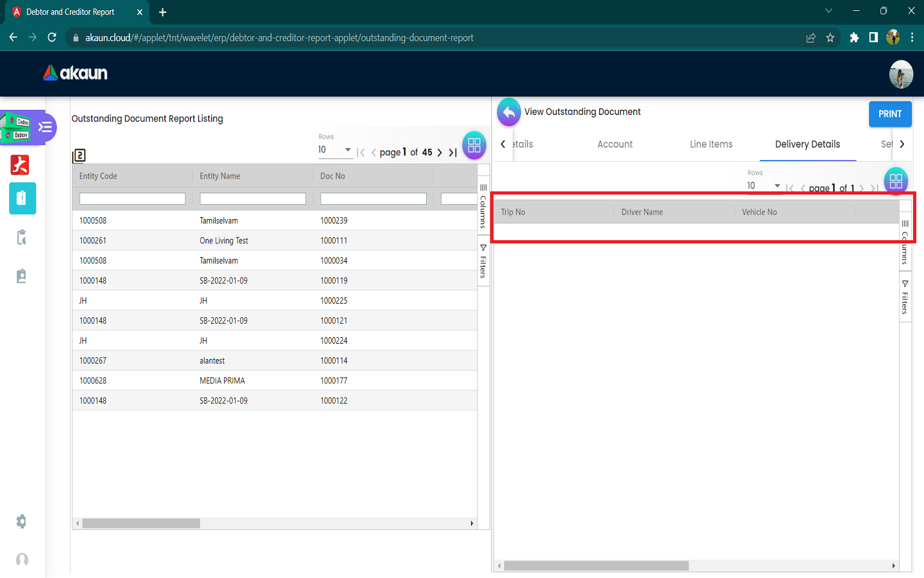The height and width of the screenshot is (578, 924).
Task: Open the settings gear in sidebar
Action: tap(21, 521)
